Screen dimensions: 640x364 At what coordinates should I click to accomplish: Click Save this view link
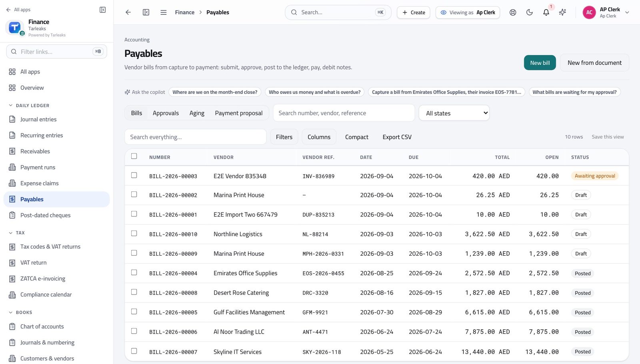point(608,137)
